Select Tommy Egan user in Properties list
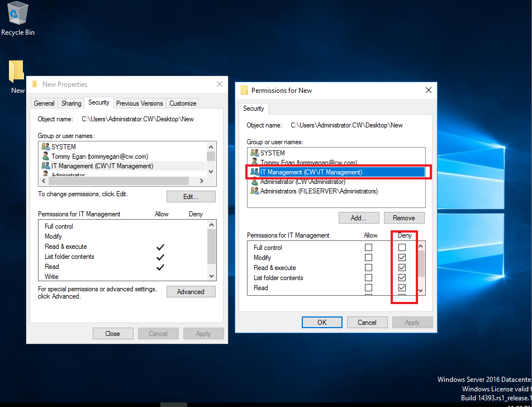 [x=91, y=157]
